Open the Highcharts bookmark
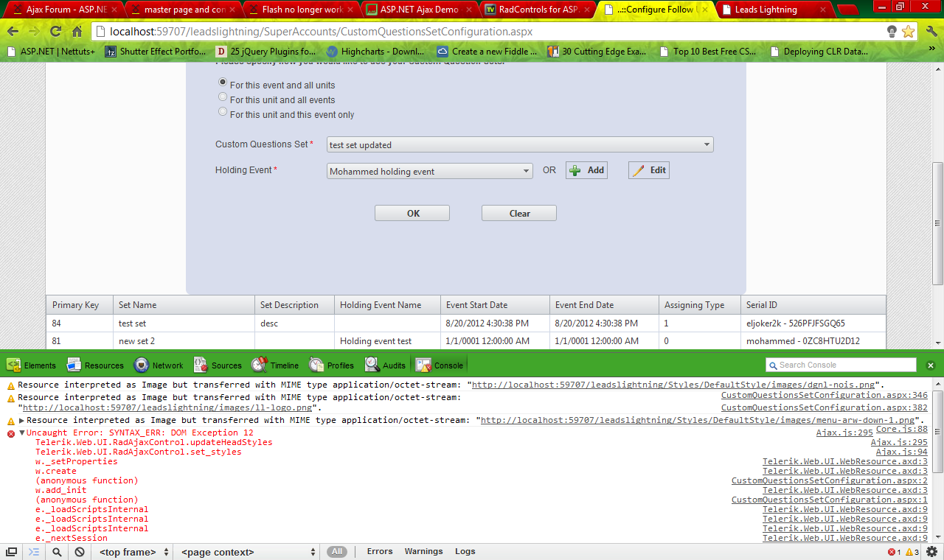Screen dimensions: 944x560 coord(375,52)
